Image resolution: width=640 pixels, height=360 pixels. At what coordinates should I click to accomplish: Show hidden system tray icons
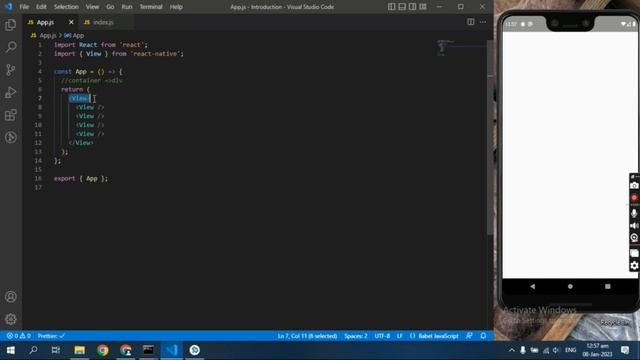click(511, 350)
